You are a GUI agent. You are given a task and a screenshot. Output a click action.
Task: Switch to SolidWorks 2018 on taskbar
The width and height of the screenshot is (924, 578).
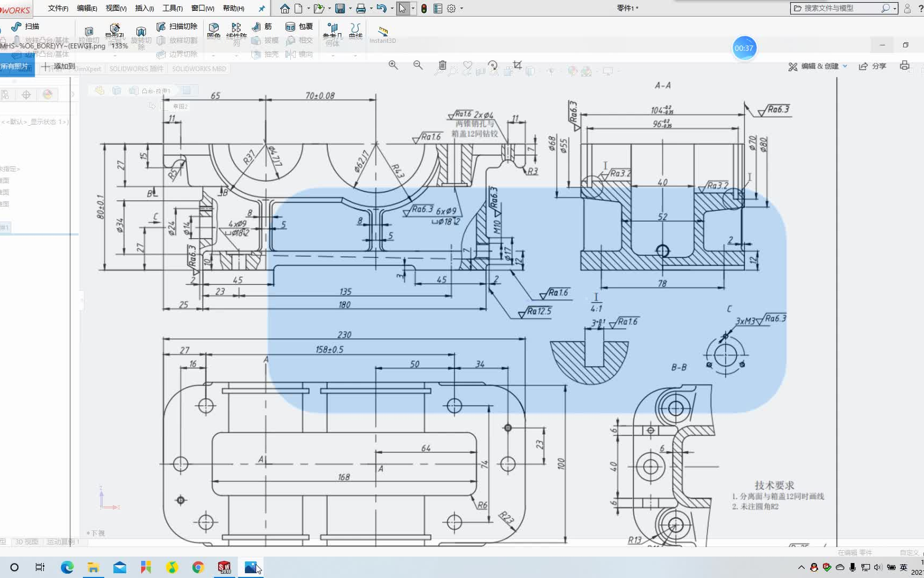224,567
